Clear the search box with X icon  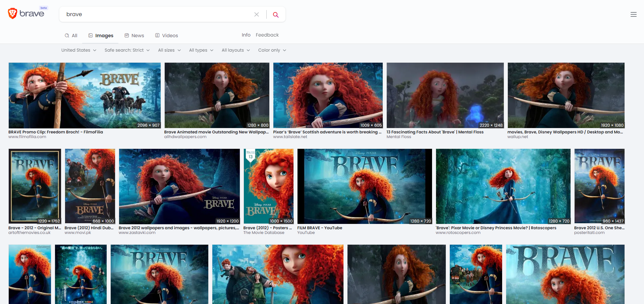257,14
